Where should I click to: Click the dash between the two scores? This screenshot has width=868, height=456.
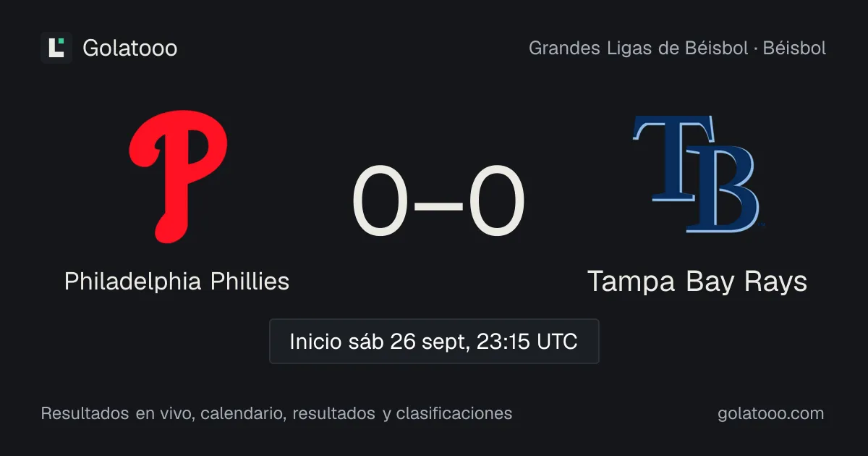[x=438, y=203]
